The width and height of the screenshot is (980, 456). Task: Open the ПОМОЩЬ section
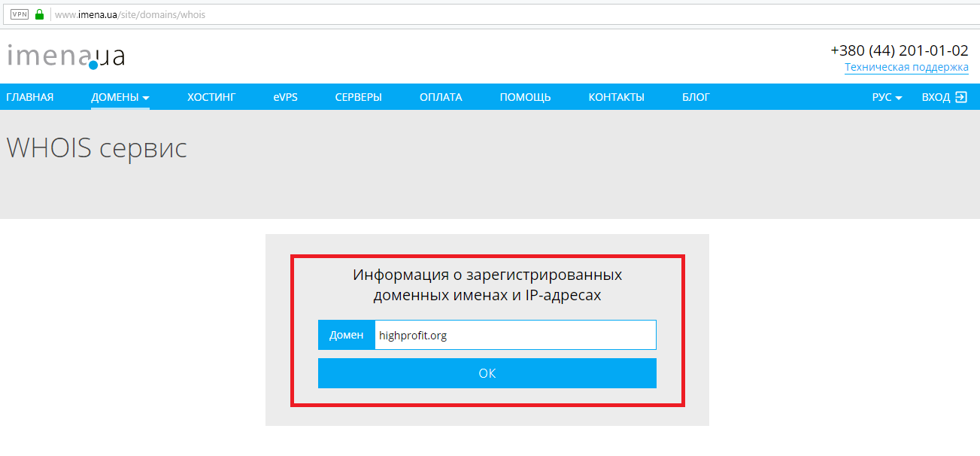tap(525, 97)
